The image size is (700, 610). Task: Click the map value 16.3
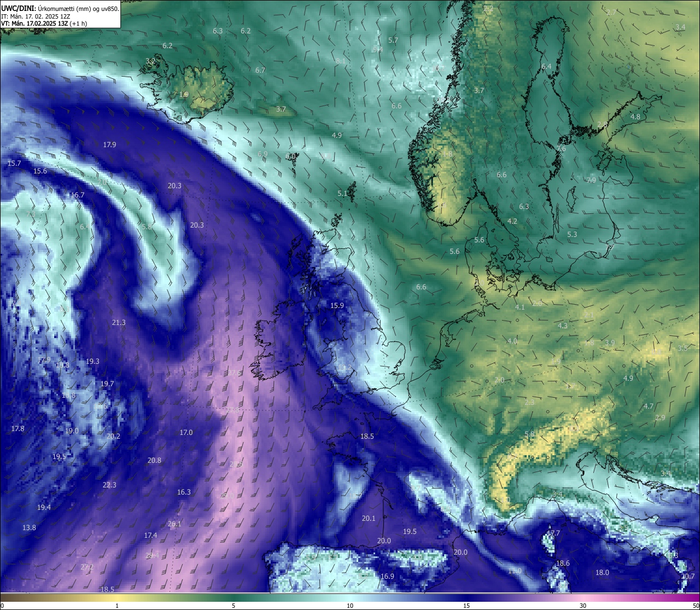pos(184,492)
